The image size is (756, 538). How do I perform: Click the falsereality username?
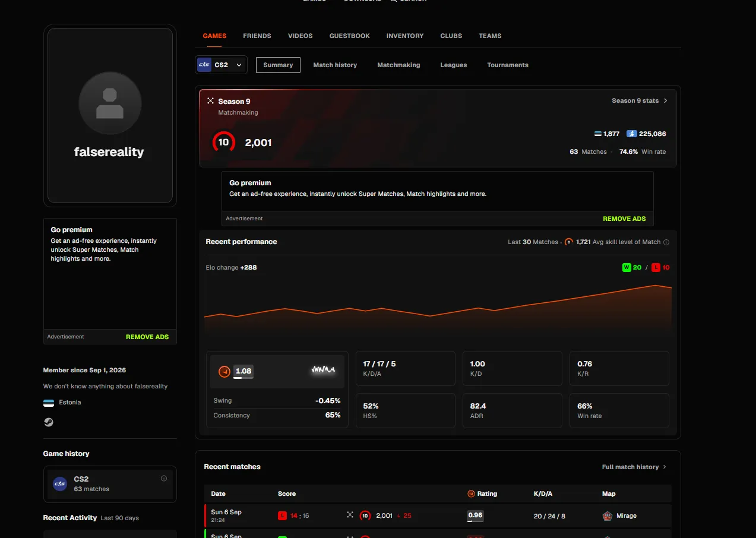click(109, 152)
